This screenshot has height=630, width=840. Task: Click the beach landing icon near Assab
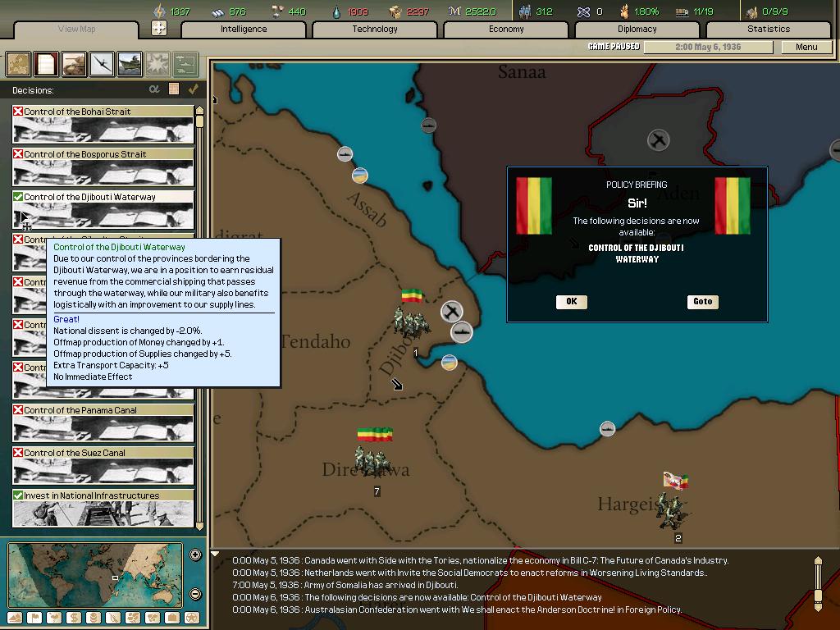360,176
